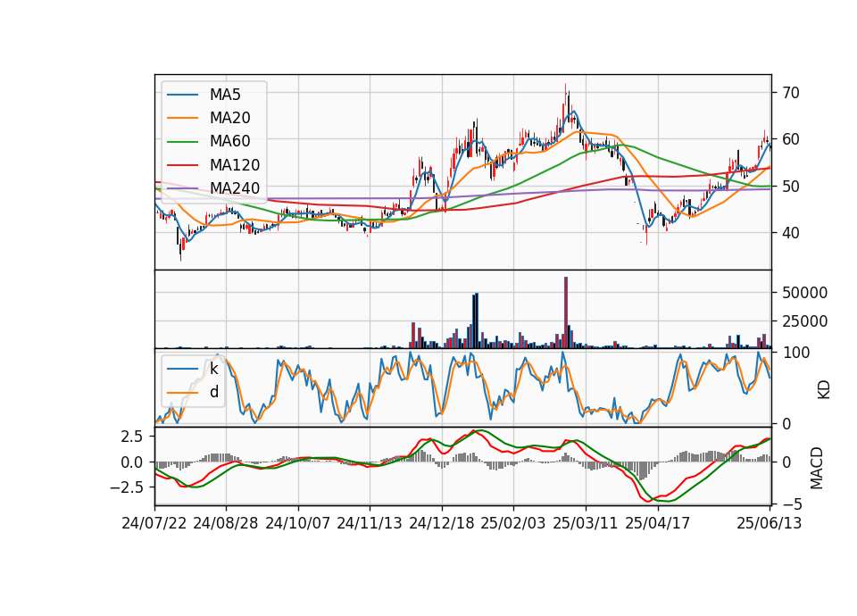Click the MACD axis title
Image resolution: width=857 pixels, height=616 pixels.
click(x=817, y=468)
